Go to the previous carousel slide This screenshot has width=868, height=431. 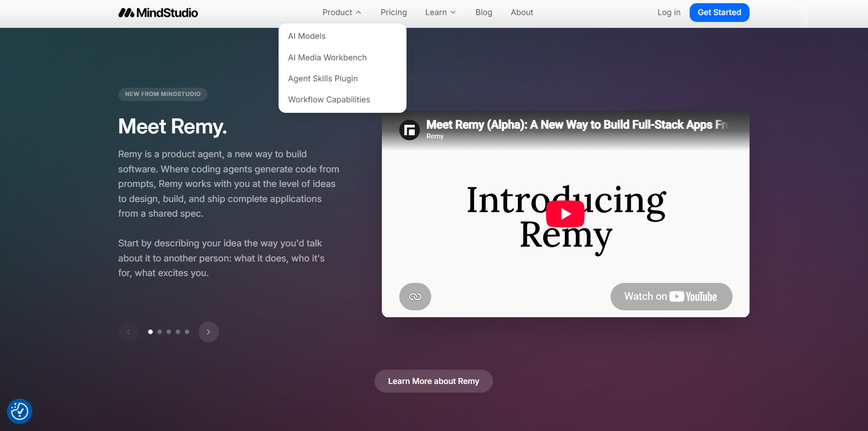click(129, 332)
